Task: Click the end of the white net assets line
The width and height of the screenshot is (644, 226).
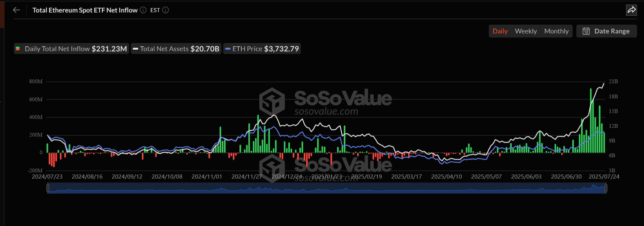Action: click(604, 84)
